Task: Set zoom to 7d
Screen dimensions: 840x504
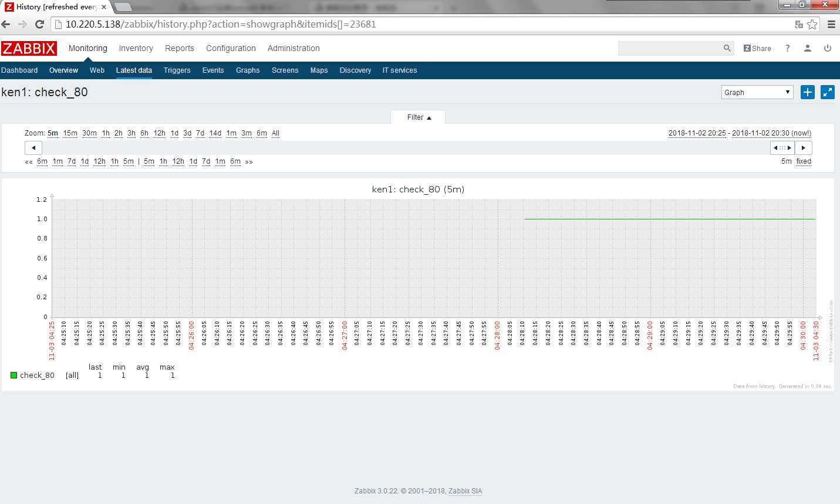Action: pos(200,133)
